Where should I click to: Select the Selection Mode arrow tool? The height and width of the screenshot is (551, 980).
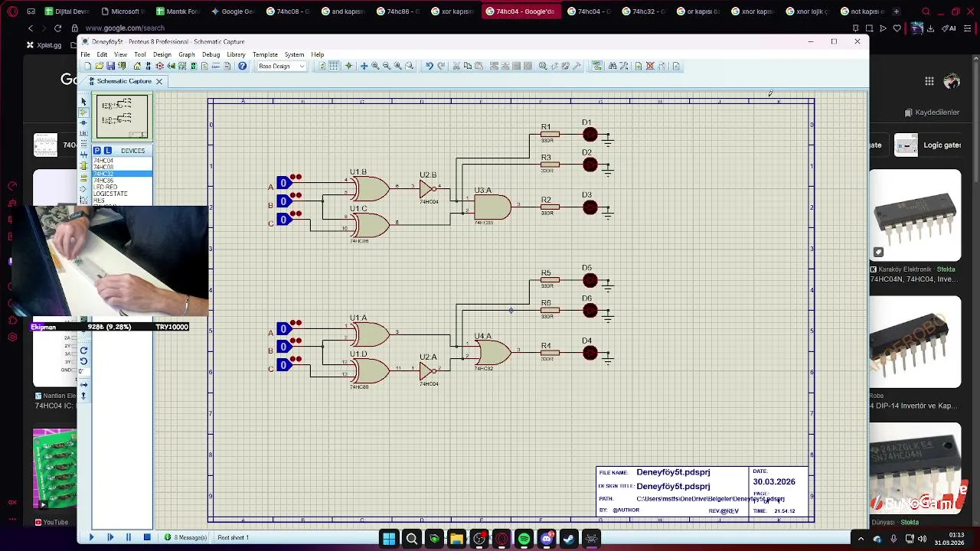coord(83,102)
